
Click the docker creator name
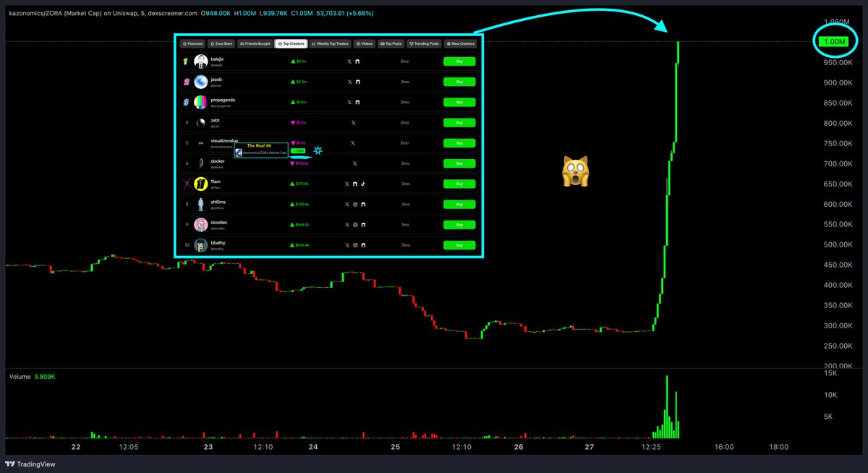pos(218,161)
